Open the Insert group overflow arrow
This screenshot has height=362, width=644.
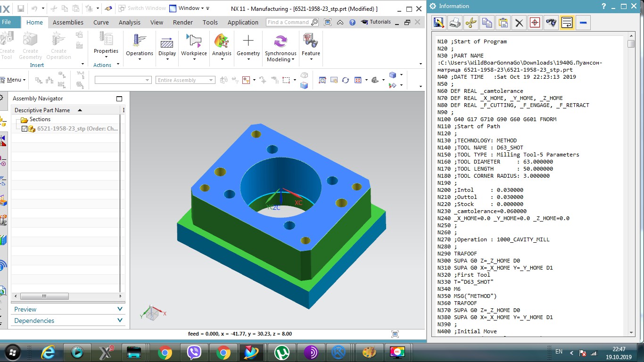click(x=83, y=65)
